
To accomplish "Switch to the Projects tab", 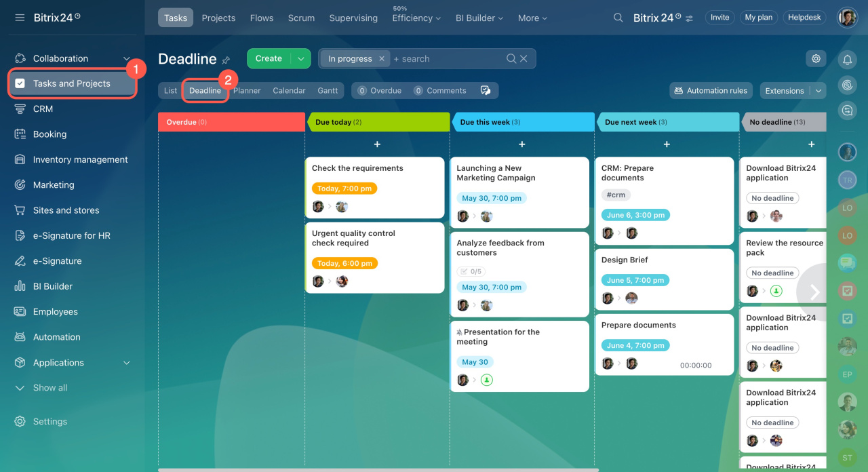I will point(218,18).
